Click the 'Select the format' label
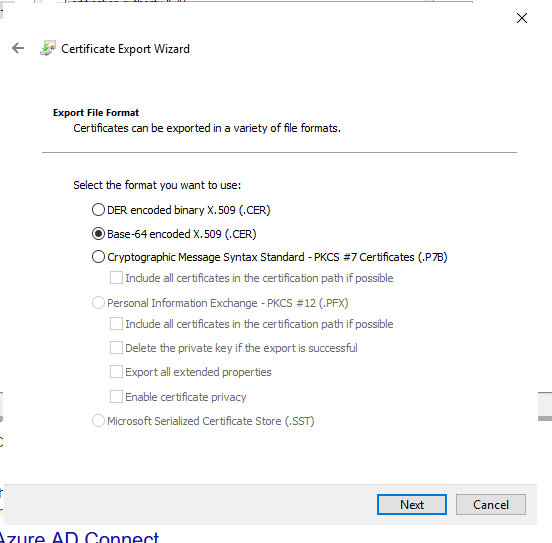This screenshot has width=552, height=543. coord(157,185)
